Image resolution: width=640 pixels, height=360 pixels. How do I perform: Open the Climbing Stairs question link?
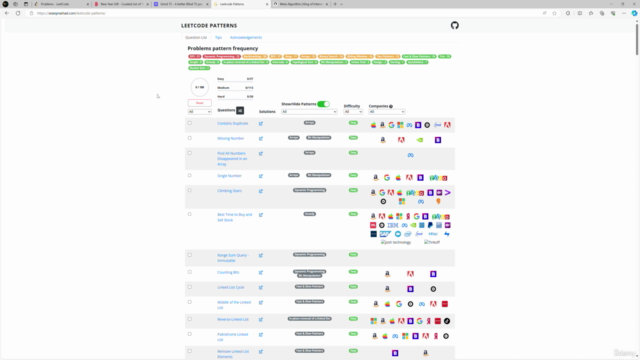[x=229, y=191]
